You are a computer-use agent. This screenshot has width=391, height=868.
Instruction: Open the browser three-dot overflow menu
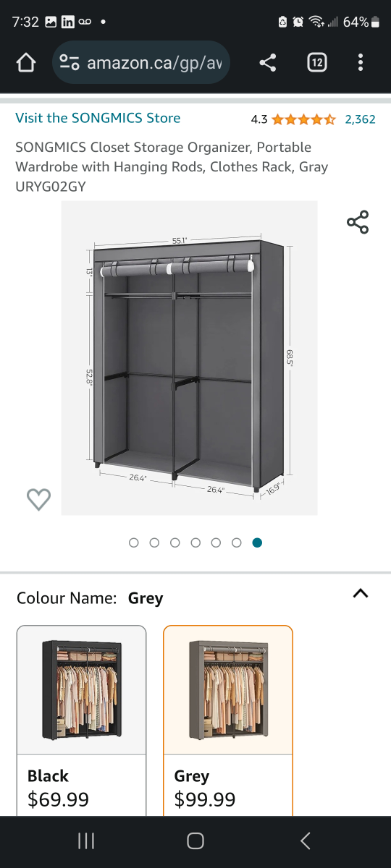(361, 63)
